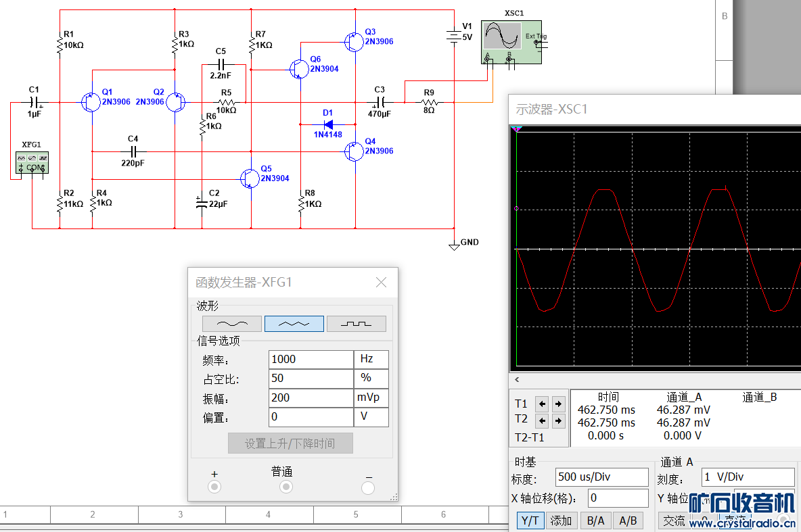Move cursor T1 left with arrow

pyautogui.click(x=542, y=404)
